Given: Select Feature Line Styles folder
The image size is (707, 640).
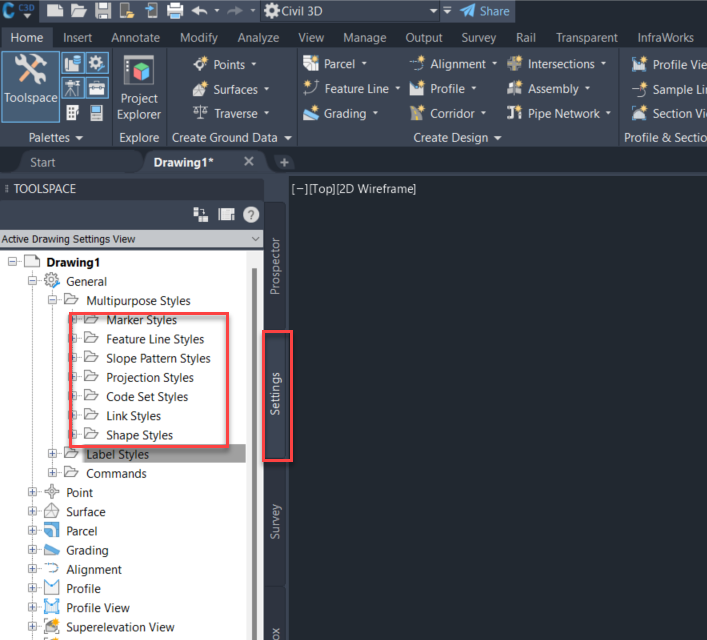Looking at the screenshot, I should click(155, 339).
